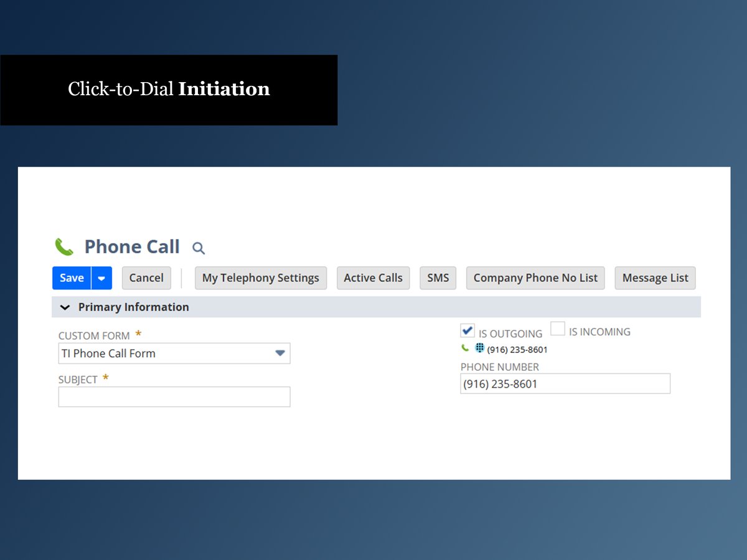Screen dimensions: 747x560
Task: Open My Telephony Settings
Action: point(260,278)
